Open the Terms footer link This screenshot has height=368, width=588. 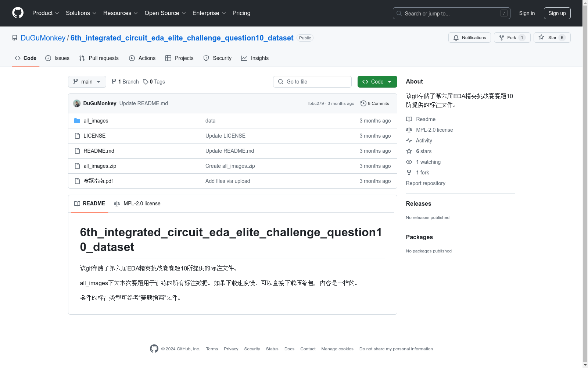click(x=212, y=349)
